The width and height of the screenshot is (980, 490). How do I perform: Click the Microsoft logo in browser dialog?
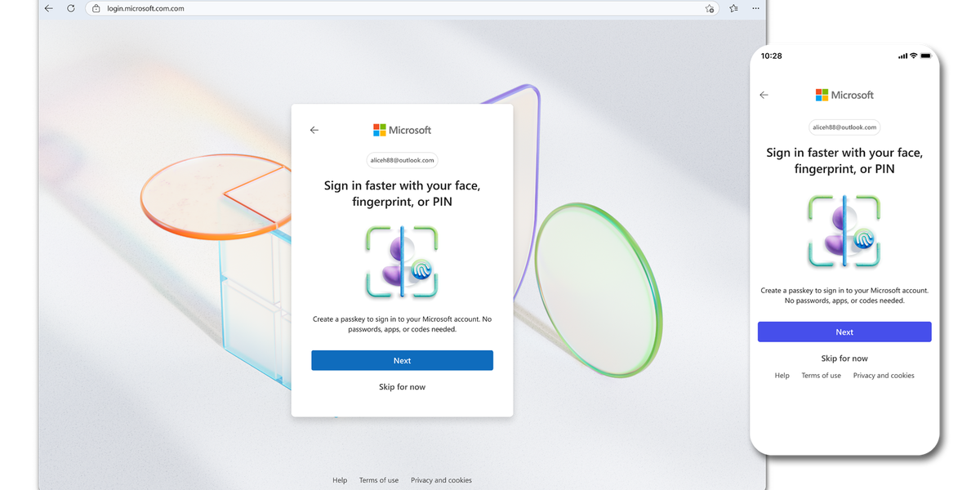click(402, 130)
